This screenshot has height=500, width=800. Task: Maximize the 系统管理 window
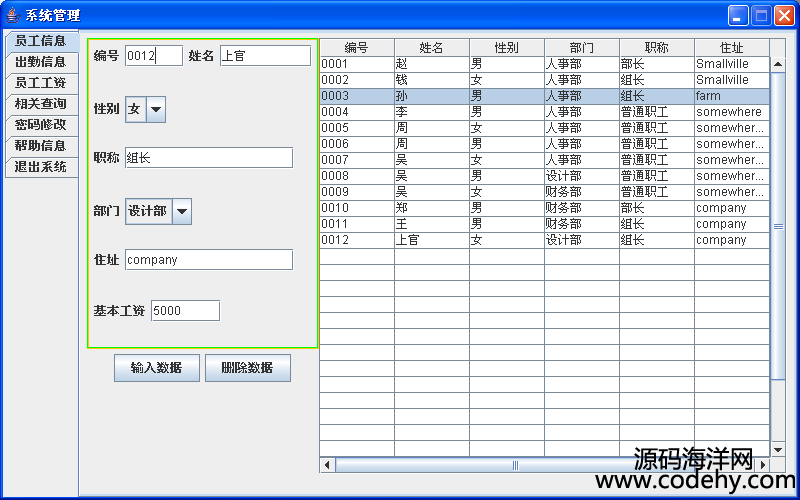(x=761, y=15)
